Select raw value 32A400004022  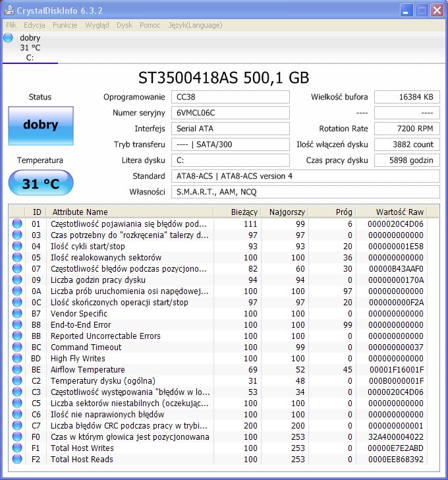[396, 437]
